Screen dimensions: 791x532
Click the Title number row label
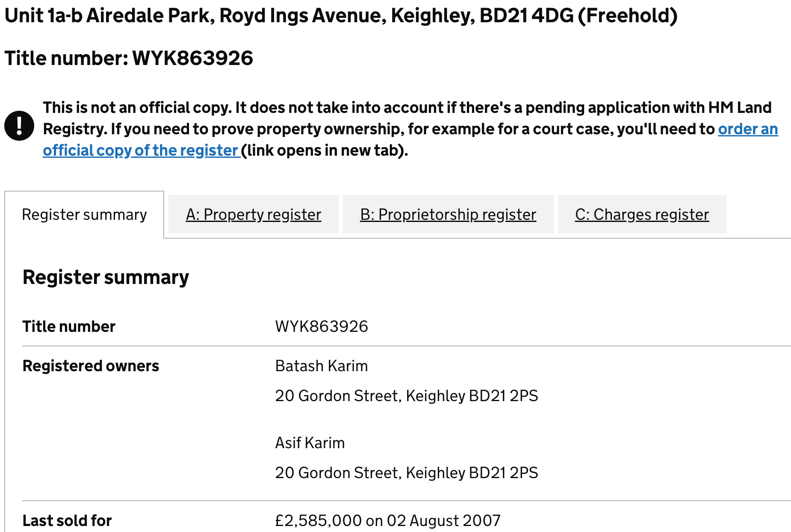click(69, 326)
